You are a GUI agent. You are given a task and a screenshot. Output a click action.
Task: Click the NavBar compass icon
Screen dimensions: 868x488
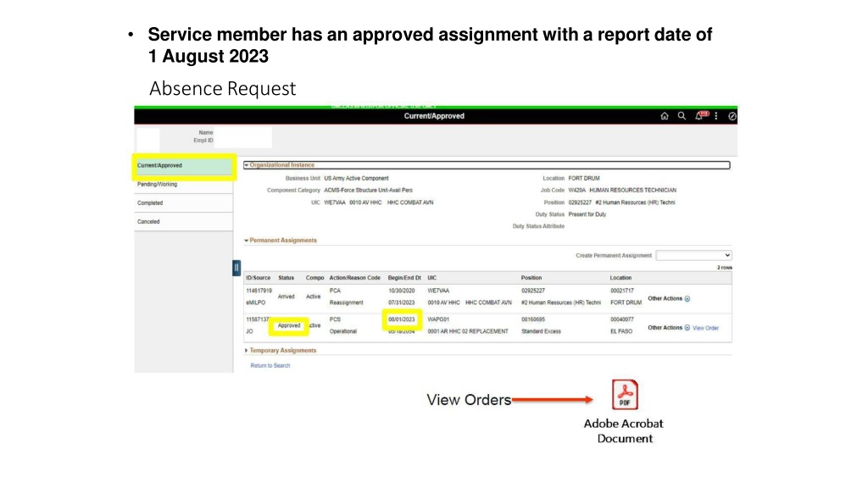(x=732, y=116)
